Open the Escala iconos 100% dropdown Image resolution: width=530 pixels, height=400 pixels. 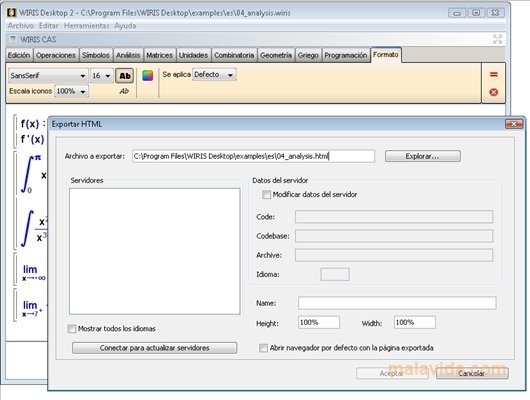tap(71, 91)
